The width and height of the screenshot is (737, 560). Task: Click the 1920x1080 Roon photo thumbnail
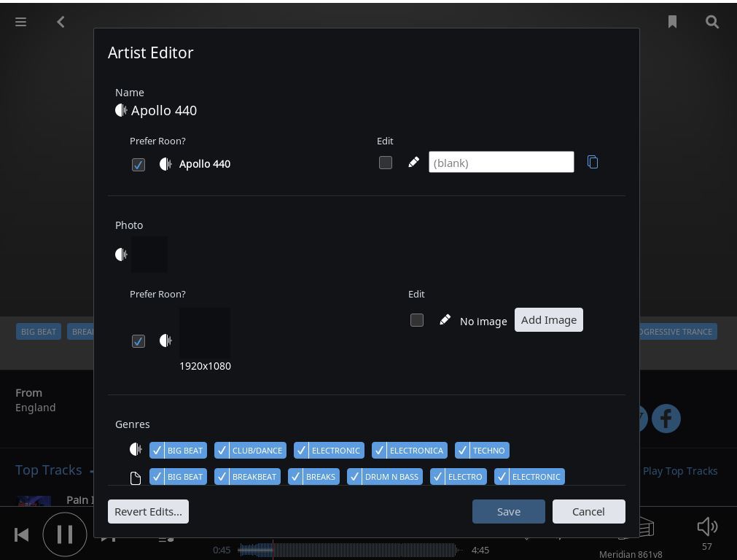point(204,333)
